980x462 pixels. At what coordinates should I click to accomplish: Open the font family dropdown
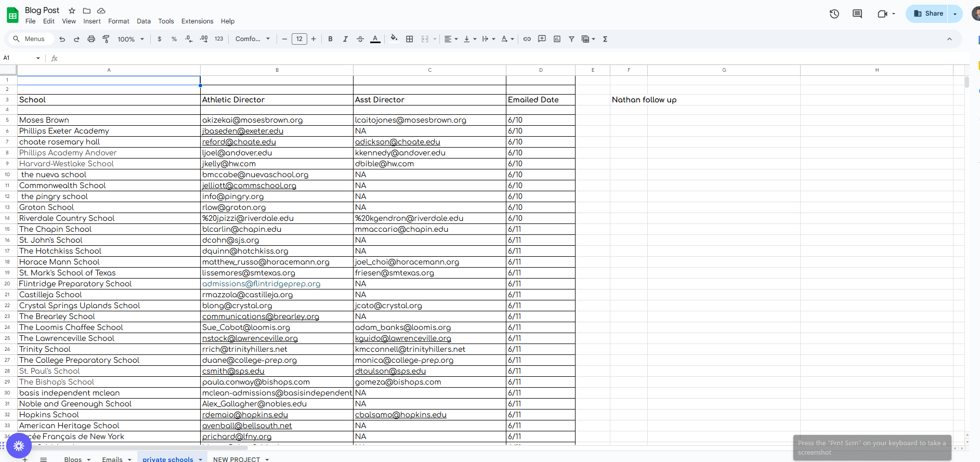click(x=253, y=39)
